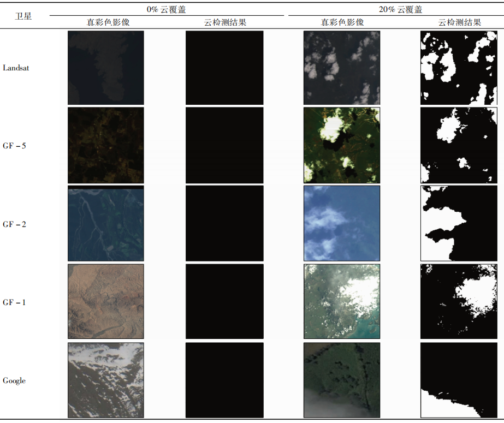This screenshot has width=504, height=423.
Task: Open GF-5 0% cloud detection result
Action: [224, 145]
